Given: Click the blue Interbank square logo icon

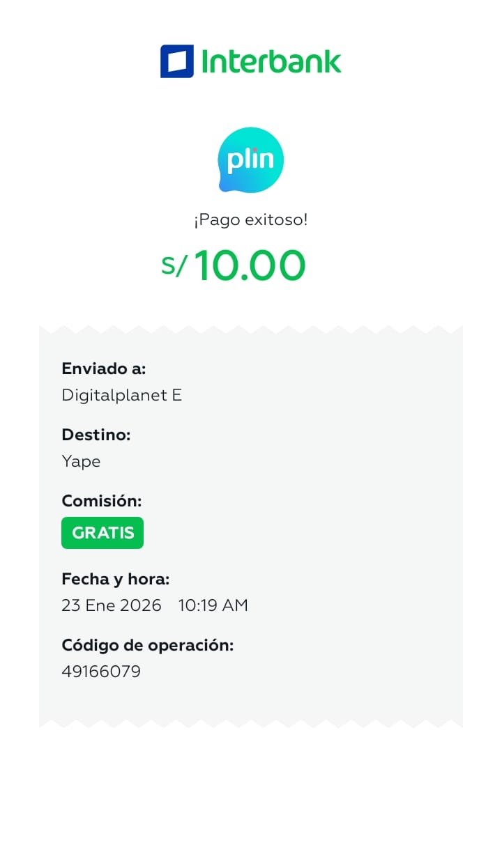Looking at the screenshot, I should 176,61.
